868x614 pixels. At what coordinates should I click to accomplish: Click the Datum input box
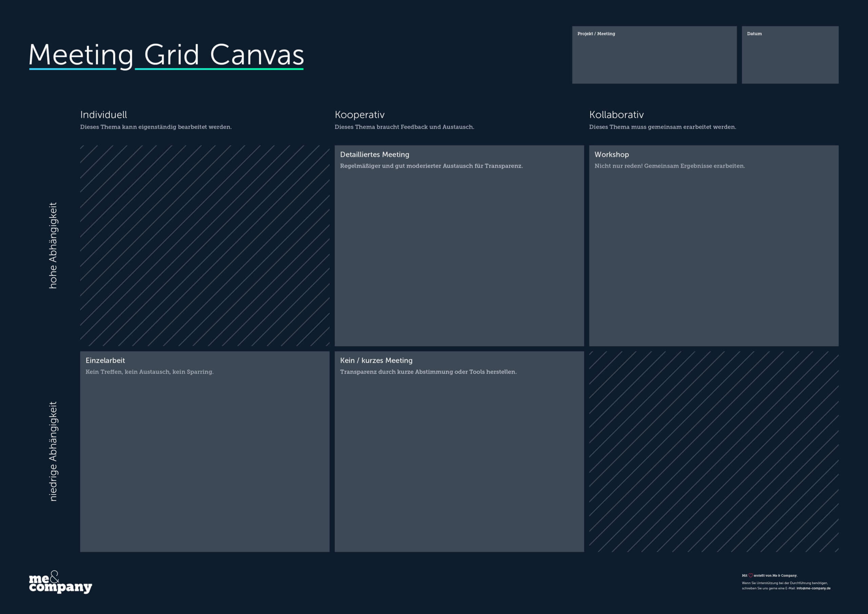point(790,55)
